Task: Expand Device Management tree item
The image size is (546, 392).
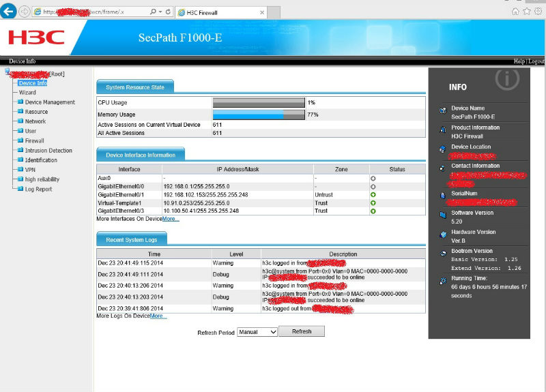Action: (50, 102)
